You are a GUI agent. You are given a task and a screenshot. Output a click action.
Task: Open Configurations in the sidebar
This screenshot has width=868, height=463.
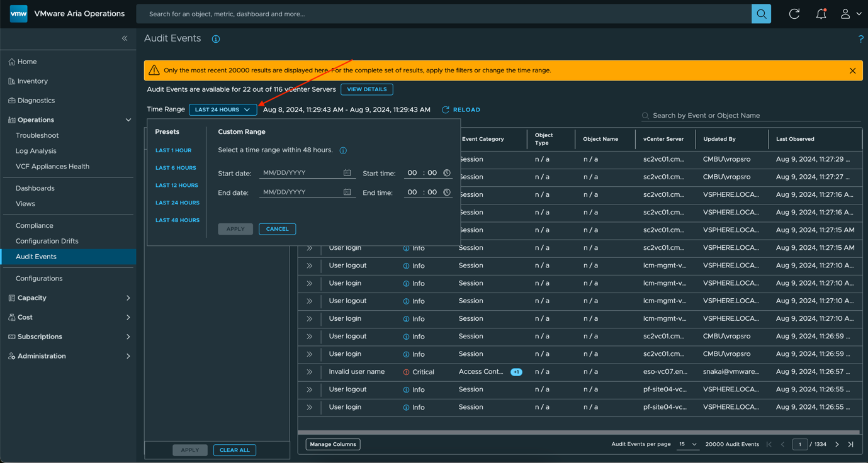pos(39,278)
